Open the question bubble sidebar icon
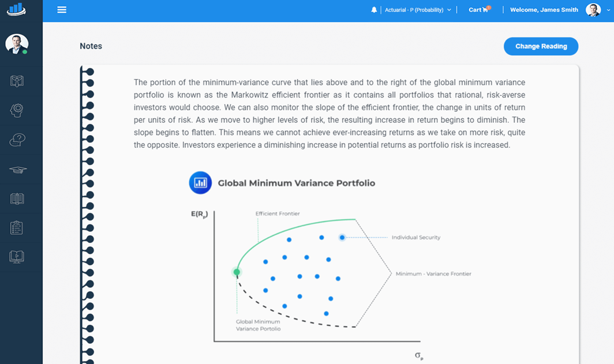Screen dimensions: 614x364 (x=17, y=140)
